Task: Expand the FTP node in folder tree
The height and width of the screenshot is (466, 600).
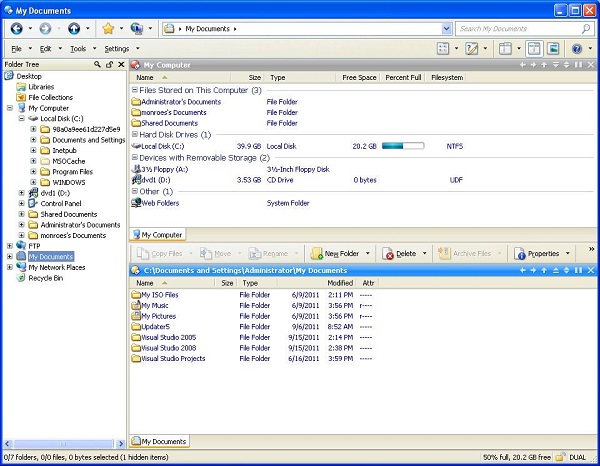Action: click(10, 245)
